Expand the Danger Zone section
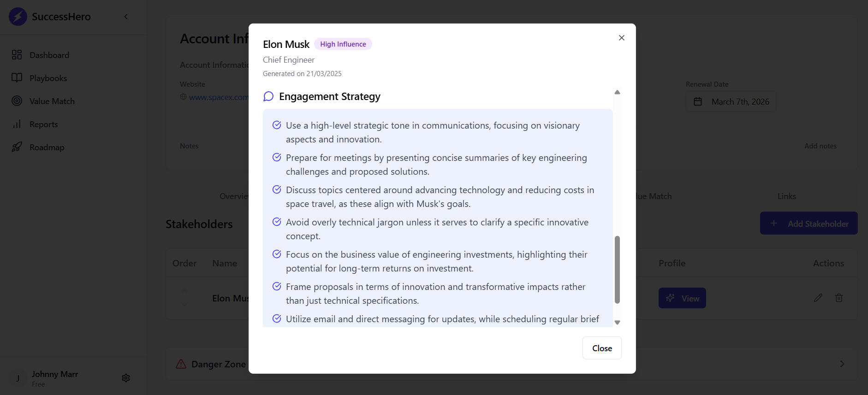Screen dimensions: 868x395 coord(842,364)
